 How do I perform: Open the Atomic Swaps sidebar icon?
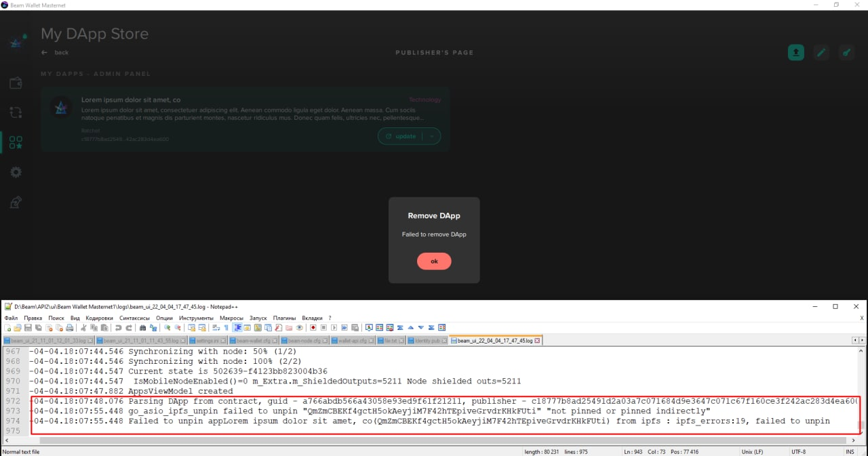pyautogui.click(x=16, y=112)
